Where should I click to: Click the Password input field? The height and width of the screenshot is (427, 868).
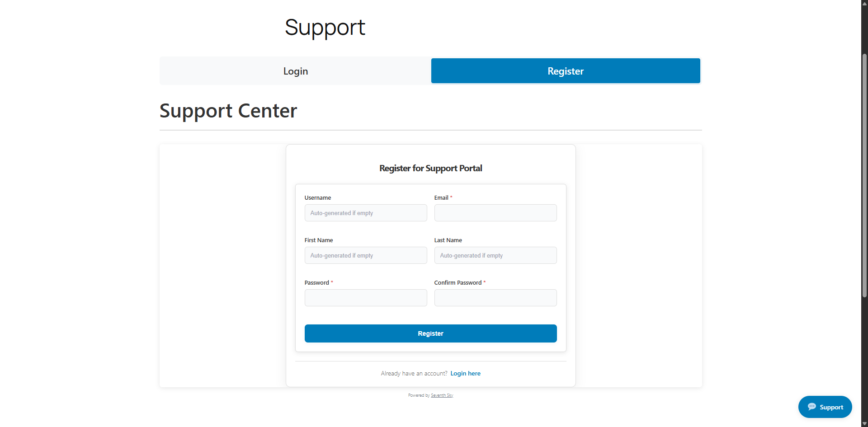pyautogui.click(x=365, y=298)
